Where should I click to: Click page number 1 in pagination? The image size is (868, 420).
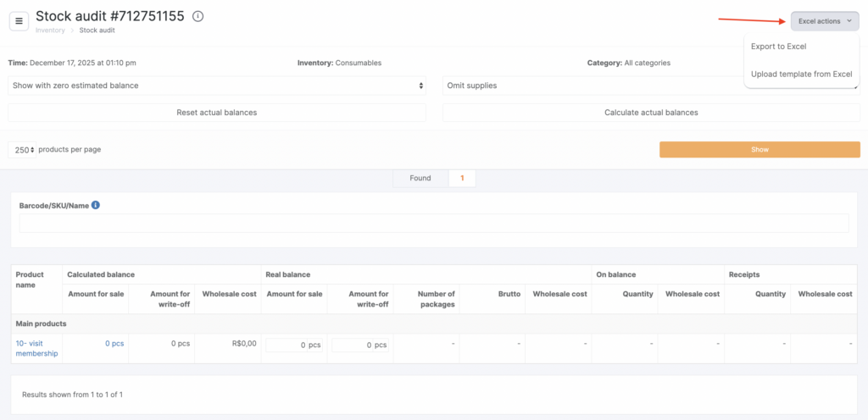coord(462,178)
